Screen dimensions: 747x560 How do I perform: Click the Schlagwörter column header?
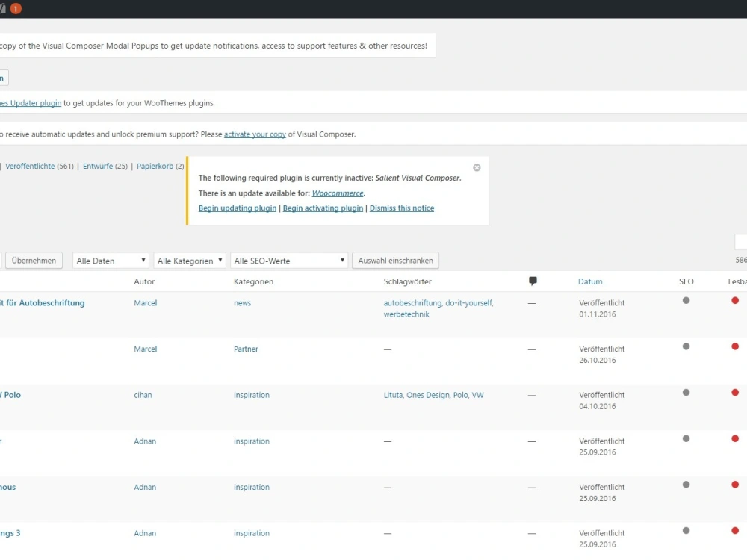point(407,281)
